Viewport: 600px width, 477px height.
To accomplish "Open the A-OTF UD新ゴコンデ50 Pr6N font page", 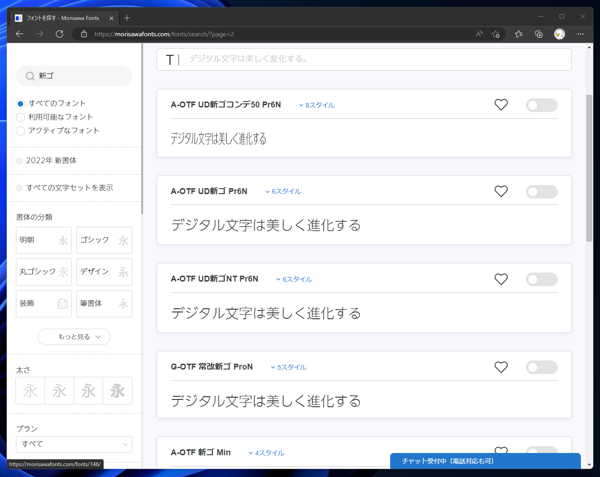I will coord(226,105).
